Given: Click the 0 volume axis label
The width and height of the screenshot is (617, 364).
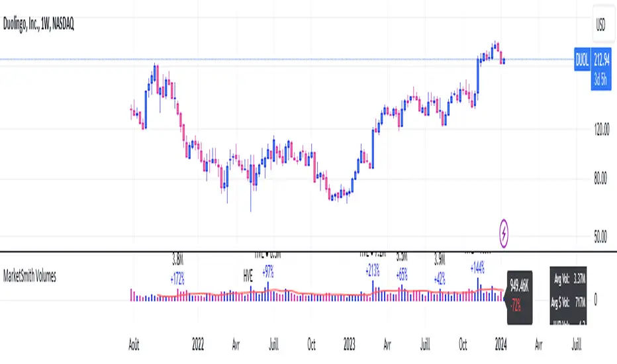Looking at the screenshot, I should point(595,300).
